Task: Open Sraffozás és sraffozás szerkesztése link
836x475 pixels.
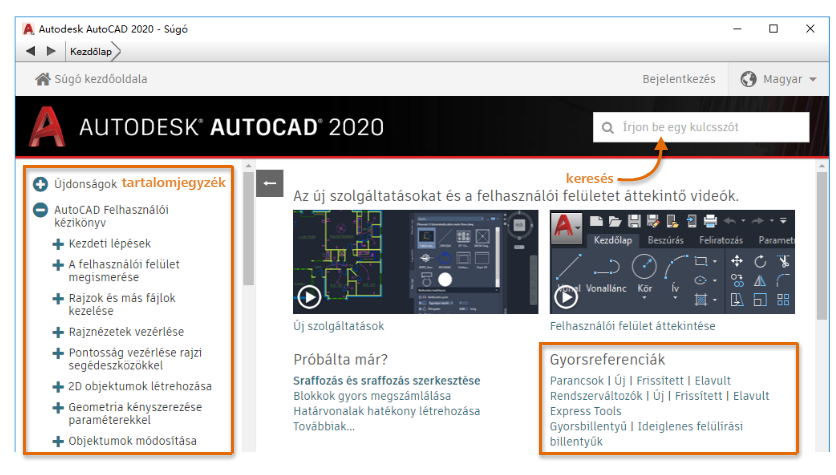Action: coord(387,381)
